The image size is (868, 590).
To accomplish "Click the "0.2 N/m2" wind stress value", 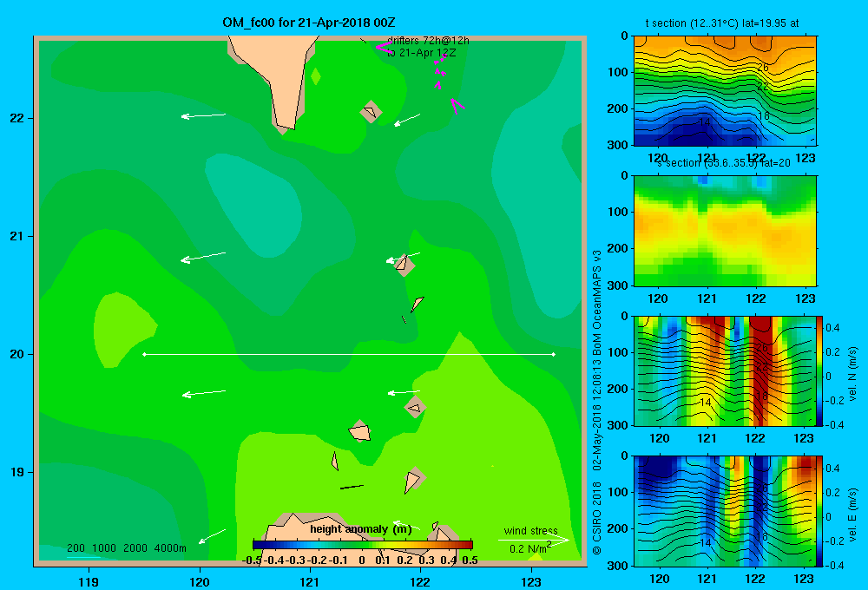I will point(530,548).
